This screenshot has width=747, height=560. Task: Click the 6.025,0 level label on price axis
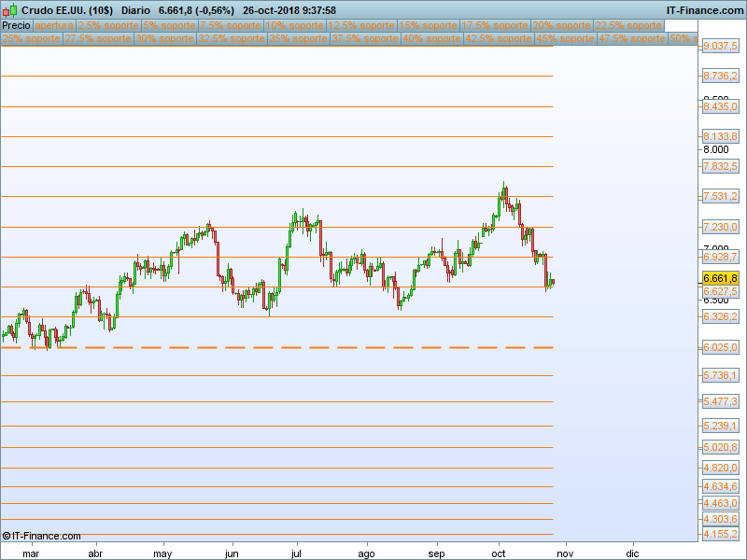click(x=720, y=347)
